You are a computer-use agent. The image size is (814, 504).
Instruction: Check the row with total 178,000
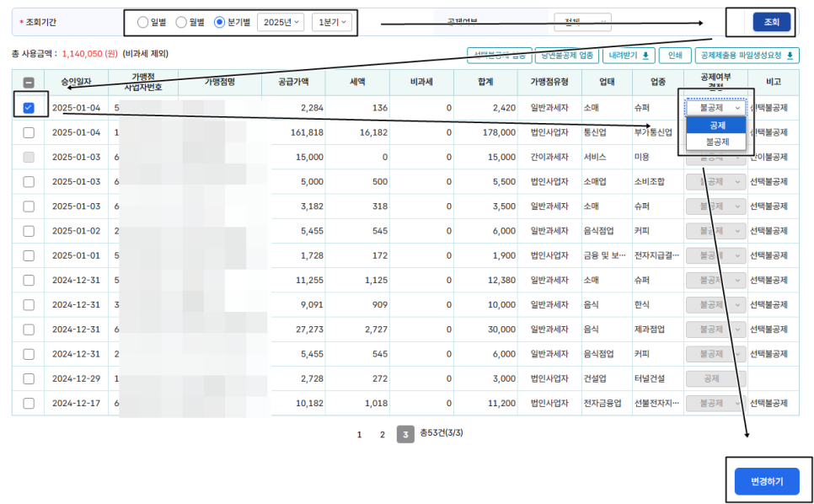(x=29, y=132)
